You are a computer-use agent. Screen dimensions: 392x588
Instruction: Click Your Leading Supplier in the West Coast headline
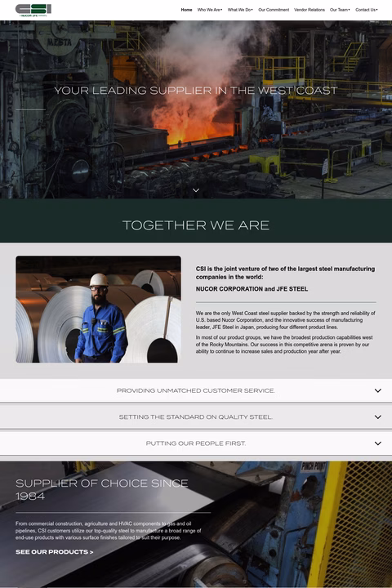pos(196,91)
